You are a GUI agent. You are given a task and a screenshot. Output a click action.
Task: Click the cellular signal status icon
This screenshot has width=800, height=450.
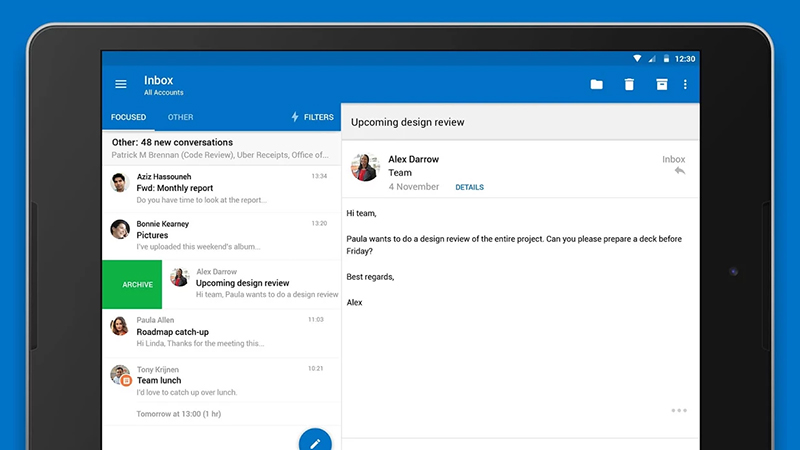pyautogui.click(x=652, y=59)
